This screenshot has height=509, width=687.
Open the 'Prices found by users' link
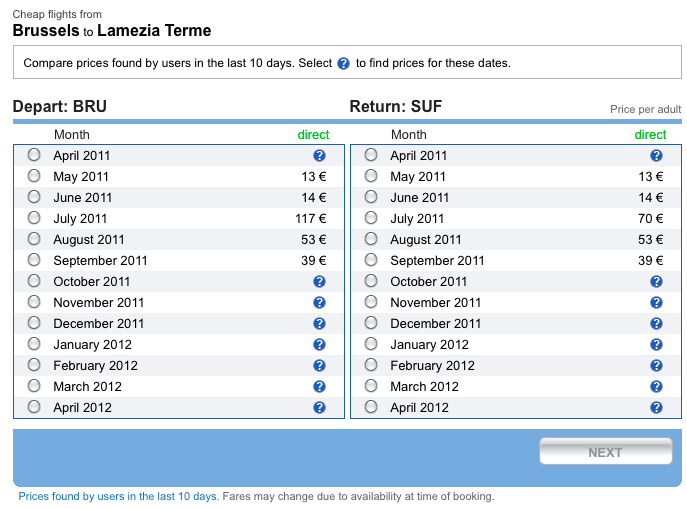pos(118,496)
